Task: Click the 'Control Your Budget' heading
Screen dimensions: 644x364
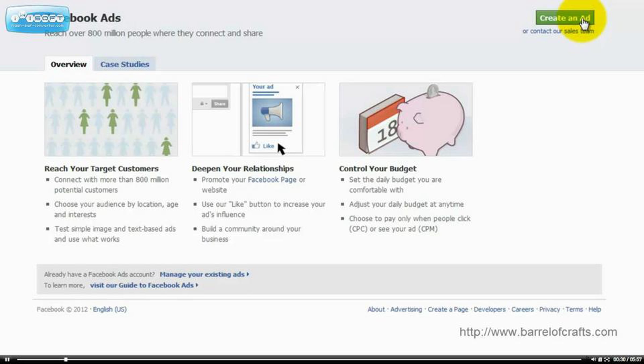Action: tap(378, 169)
